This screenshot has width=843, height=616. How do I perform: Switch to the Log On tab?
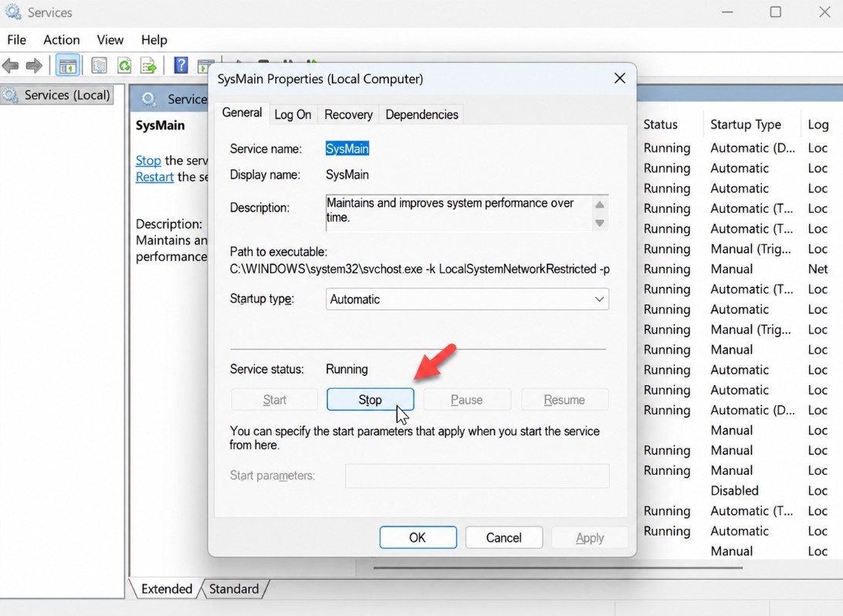293,114
